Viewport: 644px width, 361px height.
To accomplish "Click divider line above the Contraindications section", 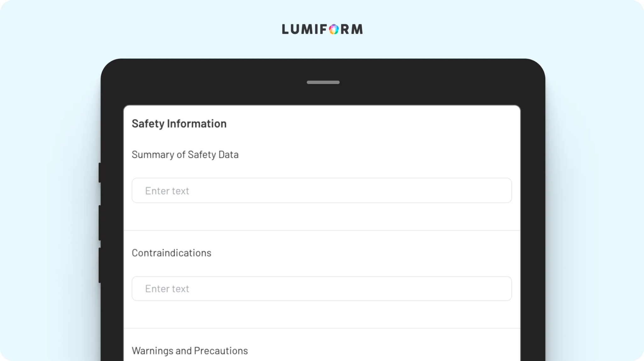I will coord(322,230).
